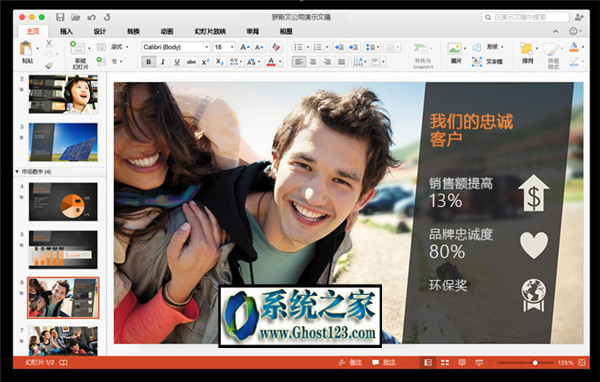Click the Save icon in title bar

[60, 17]
